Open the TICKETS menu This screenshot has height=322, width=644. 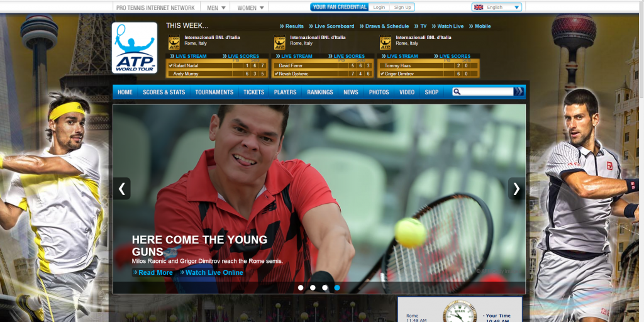coord(254,92)
